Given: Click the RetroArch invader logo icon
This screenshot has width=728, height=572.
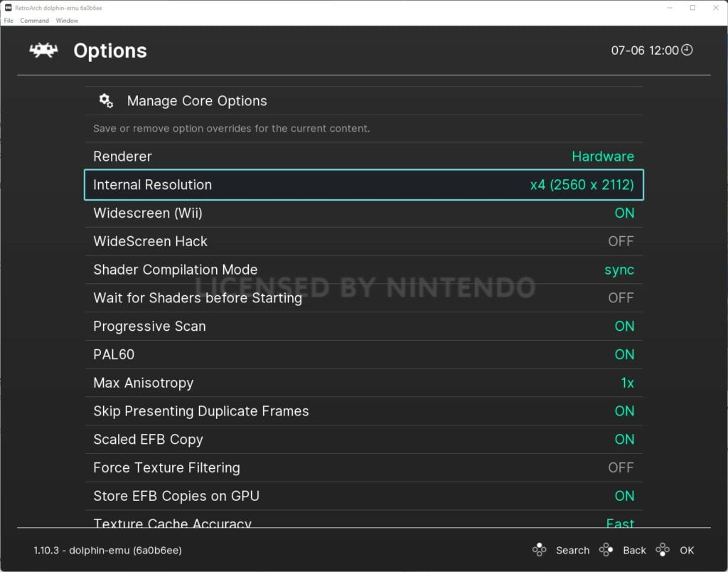Looking at the screenshot, I should 43,51.
